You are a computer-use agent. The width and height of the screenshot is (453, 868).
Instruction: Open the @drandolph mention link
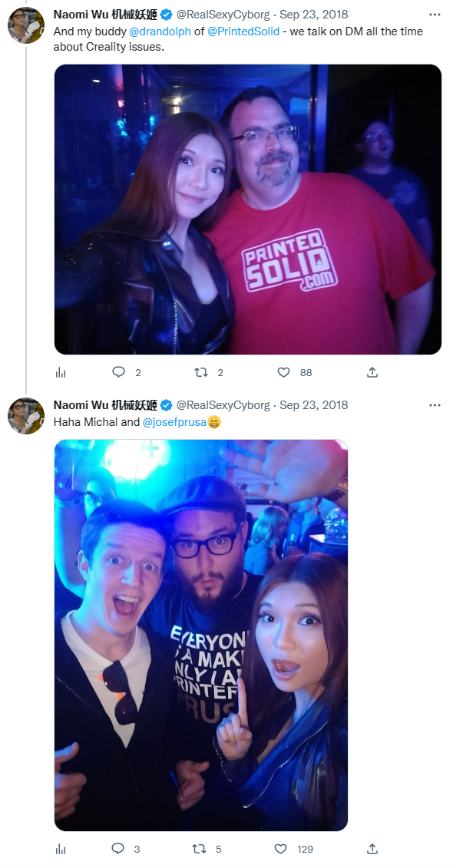point(160,31)
